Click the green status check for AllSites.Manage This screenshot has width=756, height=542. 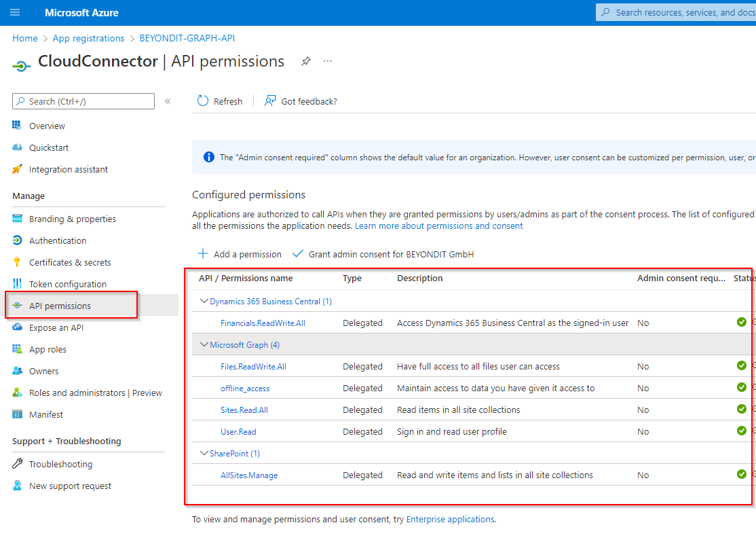[x=742, y=475]
